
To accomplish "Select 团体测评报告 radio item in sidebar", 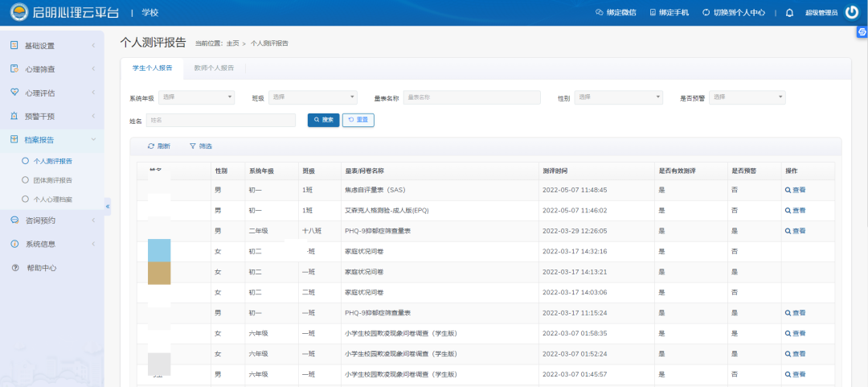I will (x=24, y=180).
